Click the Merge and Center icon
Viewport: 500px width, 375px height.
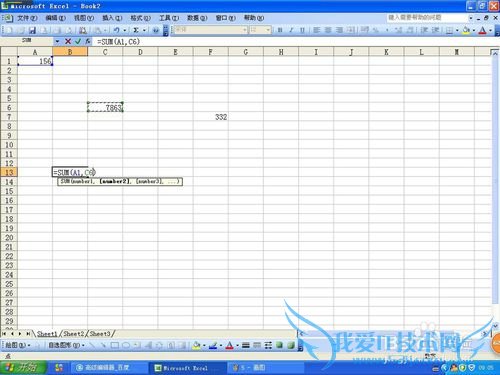click(351, 30)
